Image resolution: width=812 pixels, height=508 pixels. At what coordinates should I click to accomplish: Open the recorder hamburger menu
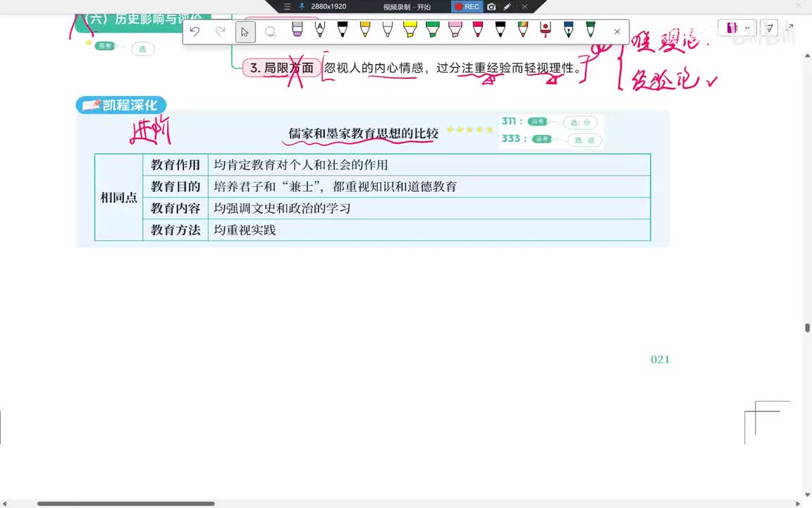[x=288, y=7]
